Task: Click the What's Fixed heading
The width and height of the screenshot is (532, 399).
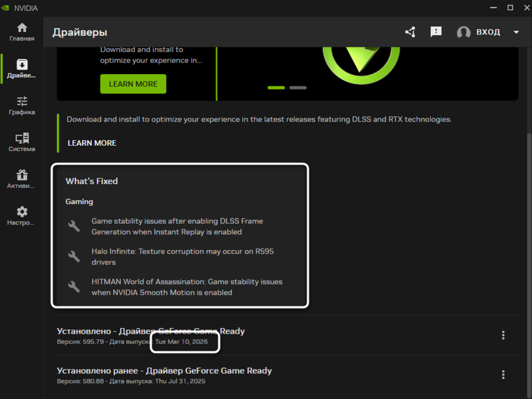Action: click(91, 181)
